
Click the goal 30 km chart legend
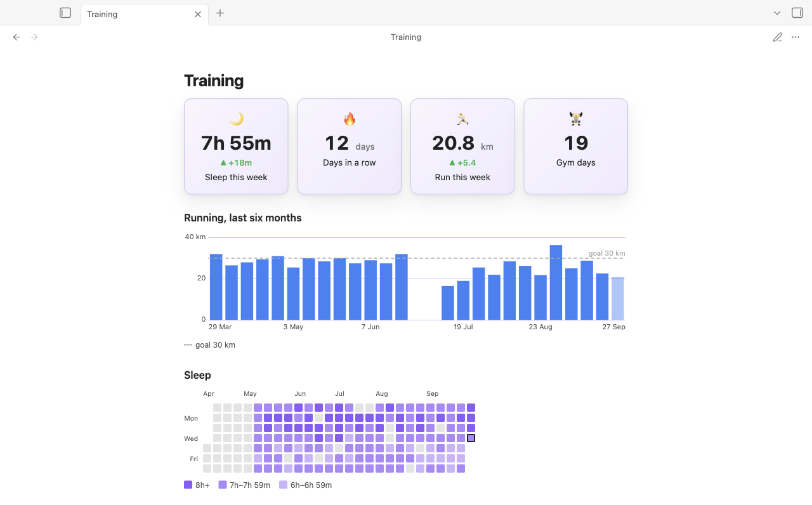[209, 345]
